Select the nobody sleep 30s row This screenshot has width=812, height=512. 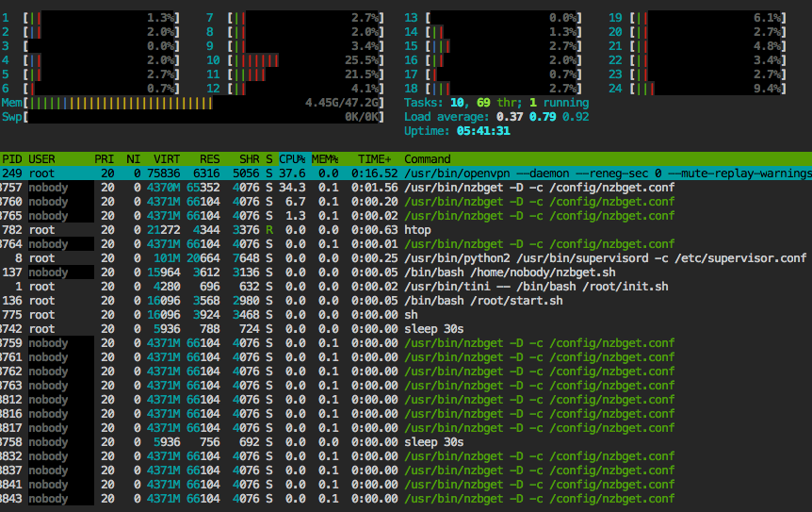[406, 442]
